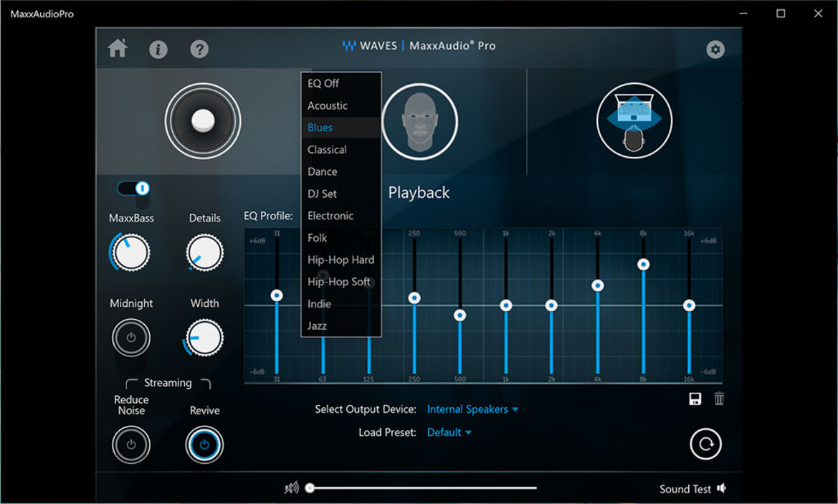
Task: Choose the Folk EQ profile
Action: [341, 238]
